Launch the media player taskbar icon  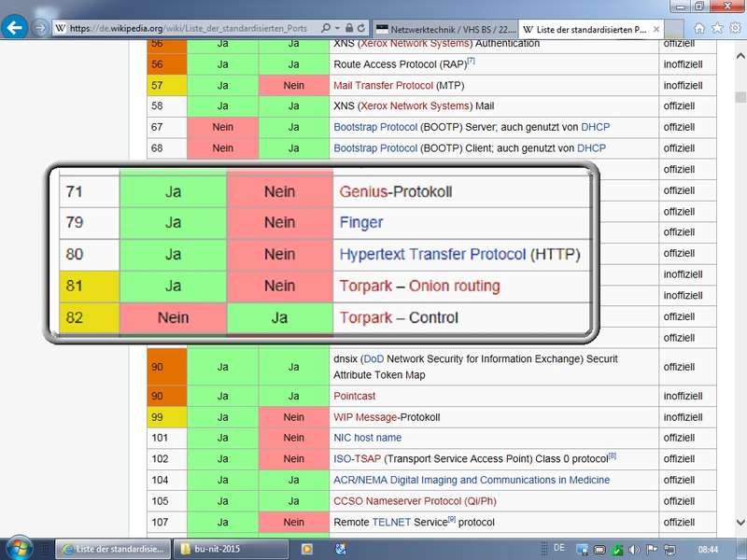tap(305, 549)
